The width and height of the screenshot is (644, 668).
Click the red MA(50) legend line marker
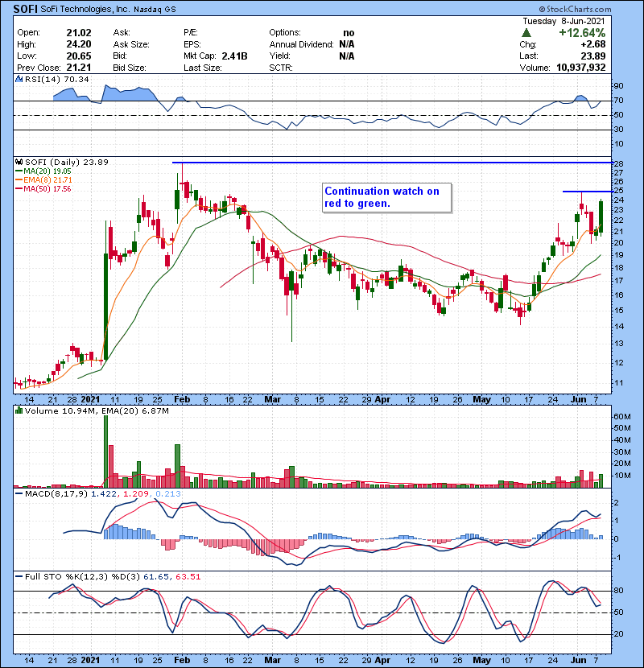[x=19, y=188]
